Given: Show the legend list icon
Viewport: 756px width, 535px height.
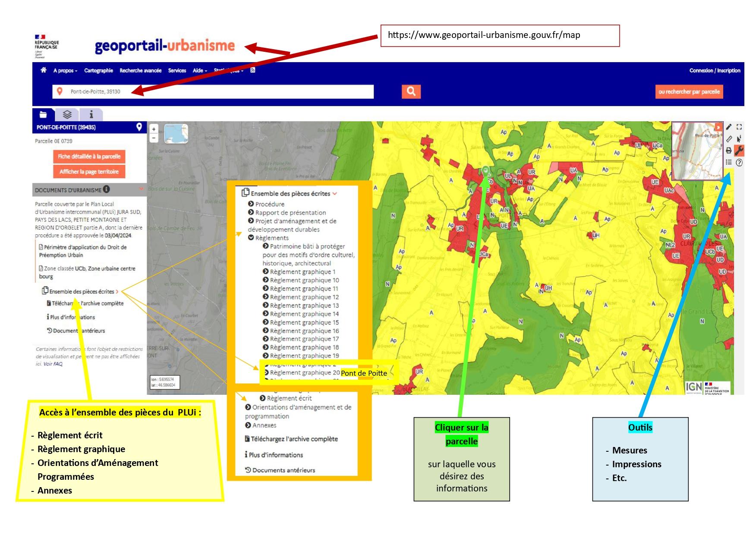Looking at the screenshot, I should [728, 162].
